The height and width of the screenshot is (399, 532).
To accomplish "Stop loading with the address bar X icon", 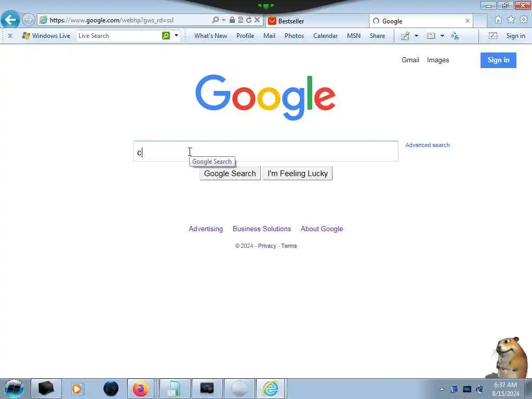I will tap(257, 20).
